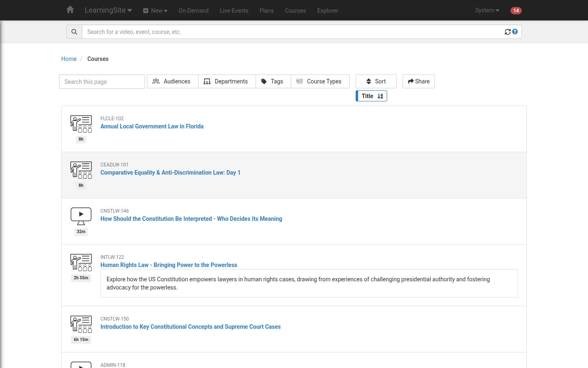Image resolution: width=588 pixels, height=368 pixels.
Task: Open the Plans menu item
Action: point(267,11)
